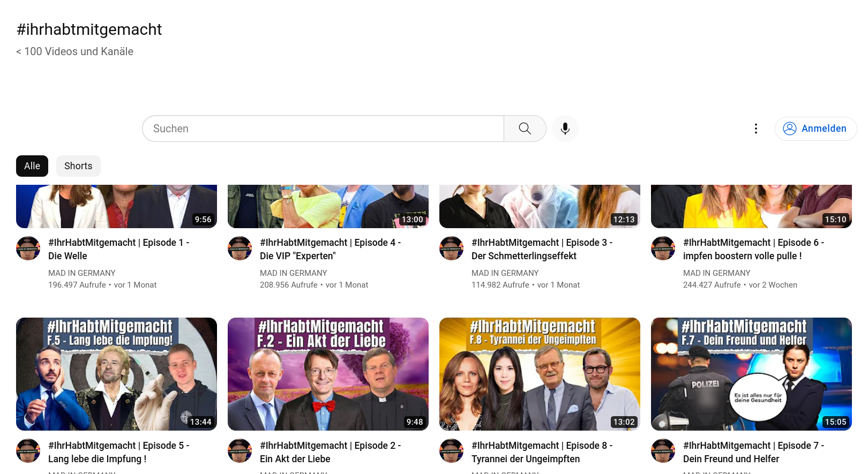Open video title Episode 2 - Ein Akt der Liebe

[331, 452]
